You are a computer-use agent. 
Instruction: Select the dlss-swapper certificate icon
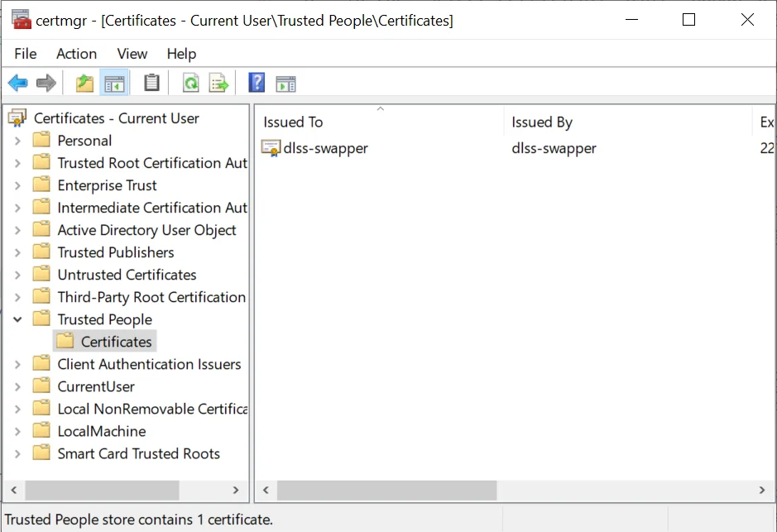(x=271, y=148)
